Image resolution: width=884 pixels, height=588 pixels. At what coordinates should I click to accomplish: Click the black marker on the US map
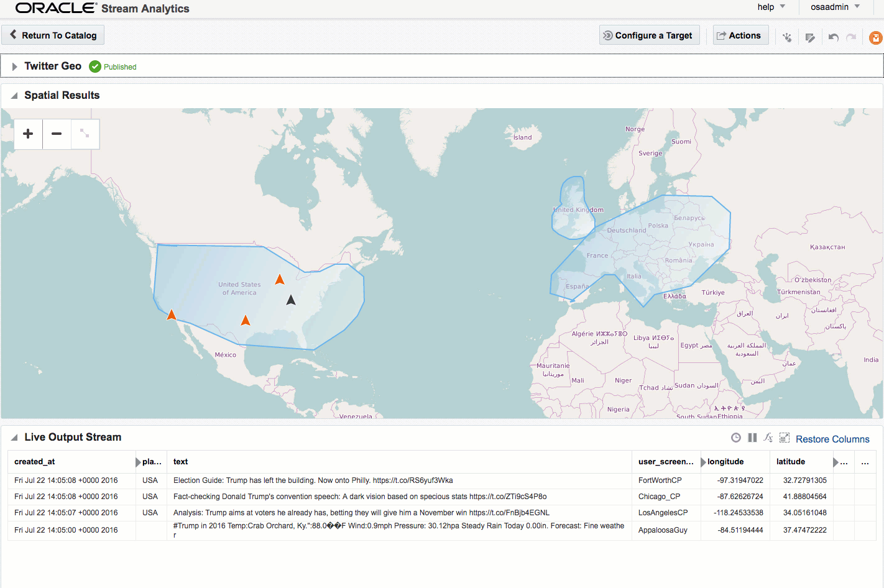click(x=291, y=300)
